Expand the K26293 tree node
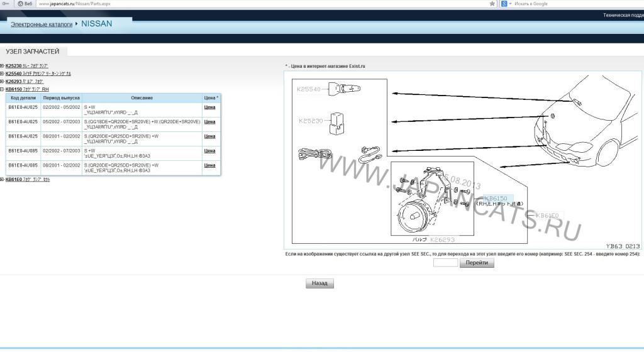 coord(2,81)
